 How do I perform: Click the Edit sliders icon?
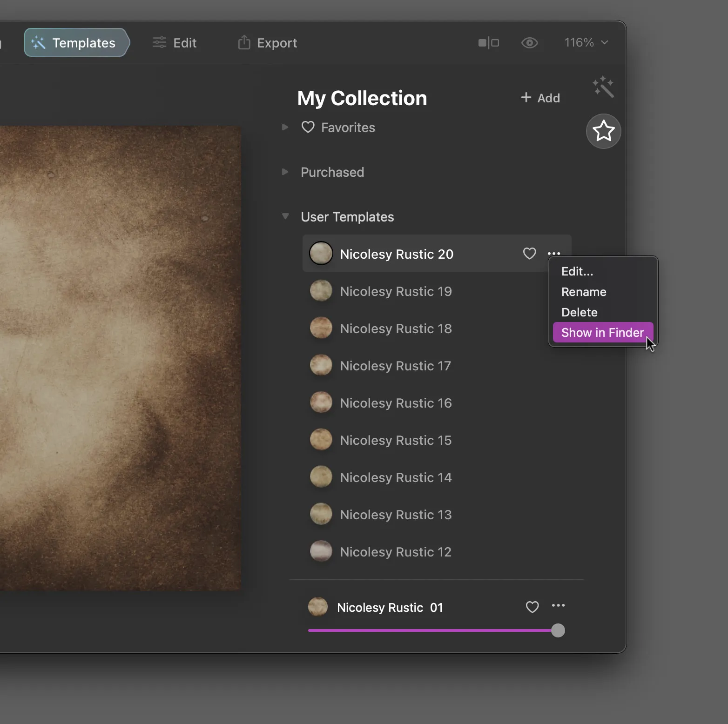159,43
